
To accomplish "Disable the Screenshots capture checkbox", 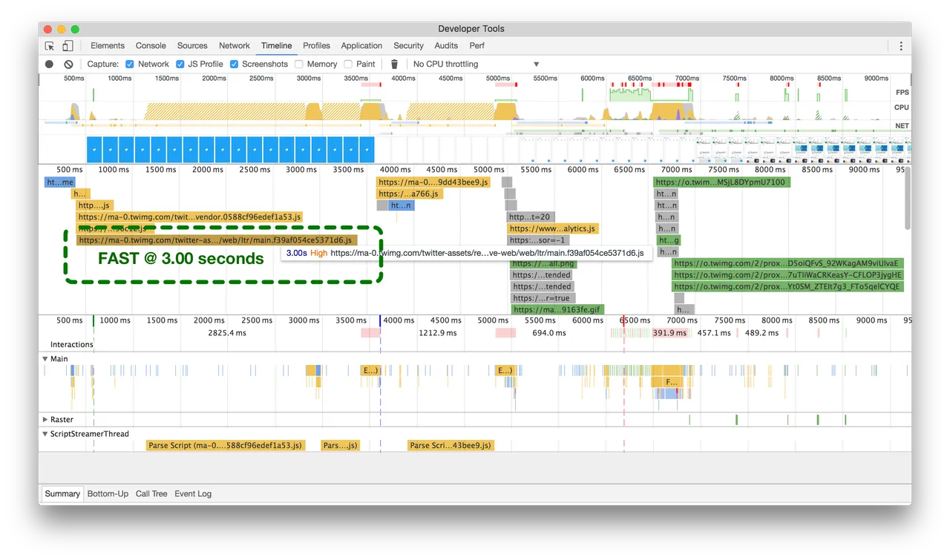I will pyautogui.click(x=233, y=64).
